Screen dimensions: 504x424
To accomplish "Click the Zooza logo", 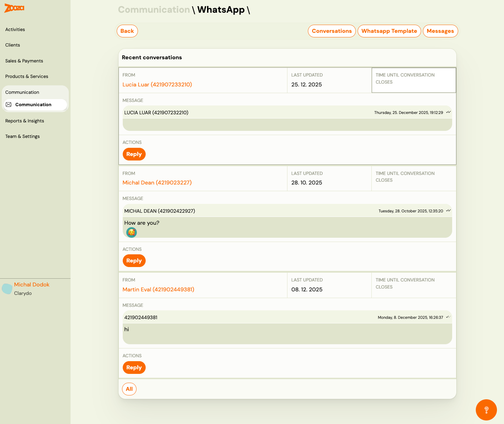I will tap(14, 8).
